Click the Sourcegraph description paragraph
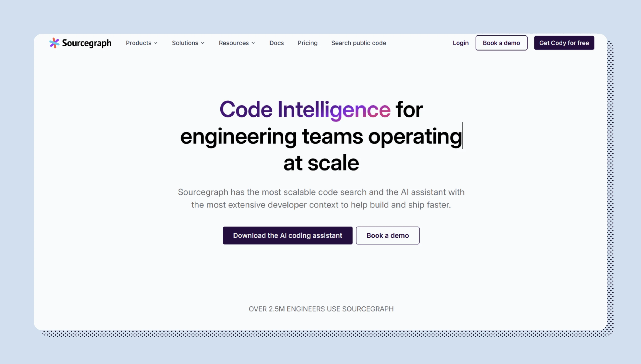Screen dimensions: 641x364 pyautogui.click(x=321, y=198)
